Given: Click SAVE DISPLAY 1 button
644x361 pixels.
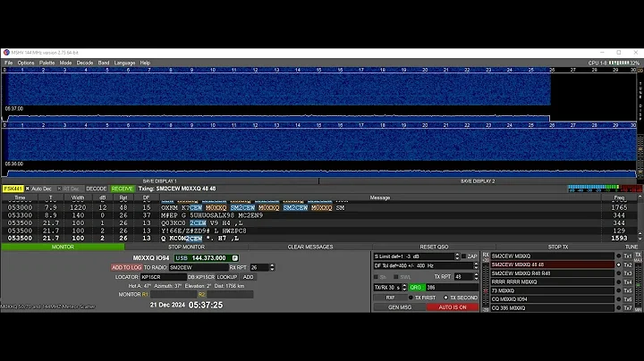Looking at the screenshot, I should click(160, 180).
